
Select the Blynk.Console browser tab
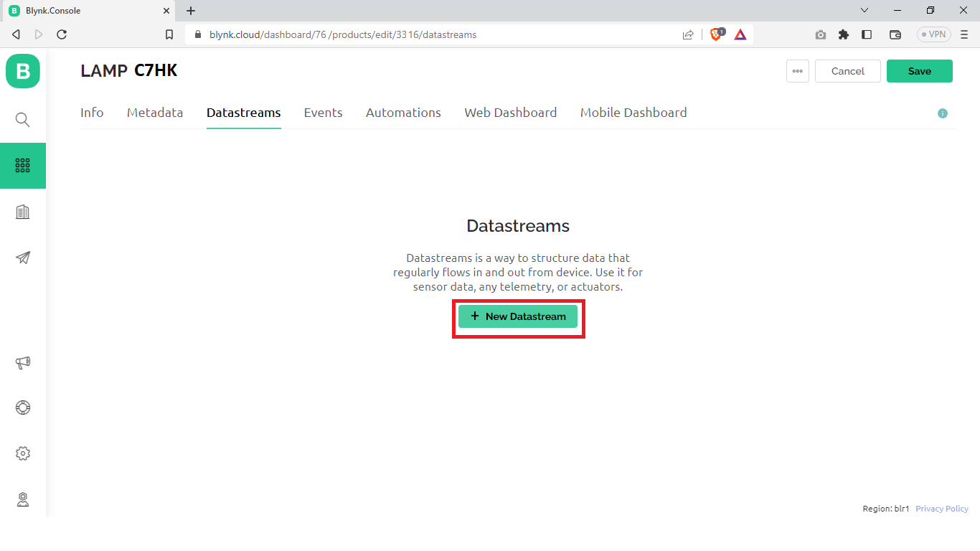[x=89, y=11]
